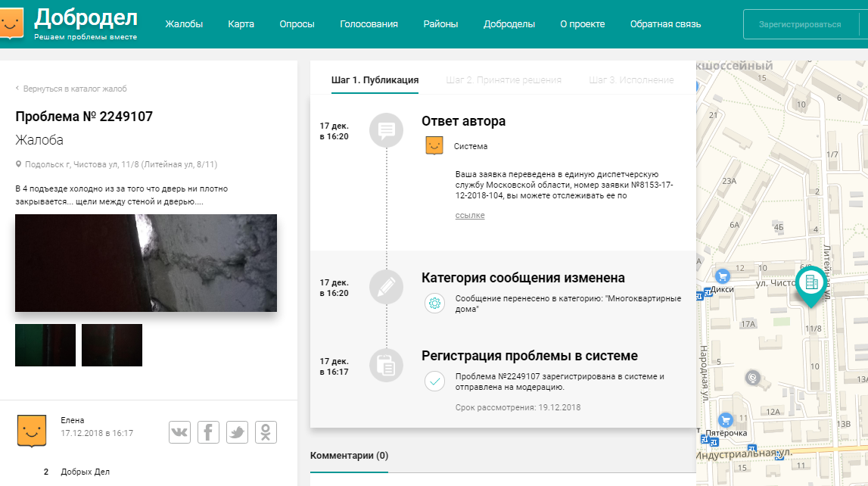Open the Карта menu item

click(241, 24)
